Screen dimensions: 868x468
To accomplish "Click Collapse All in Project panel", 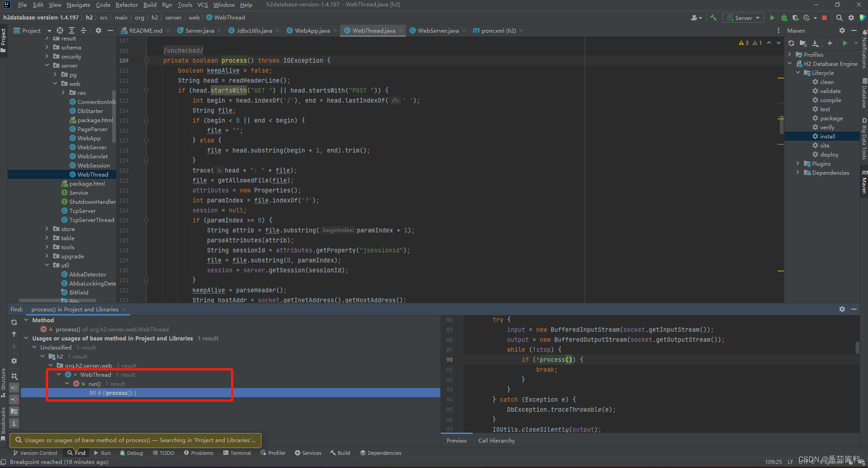I will coord(84,30).
